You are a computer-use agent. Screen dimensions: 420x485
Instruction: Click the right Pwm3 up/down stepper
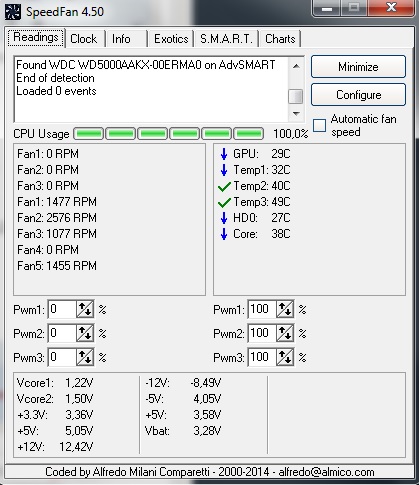[x=285, y=357]
